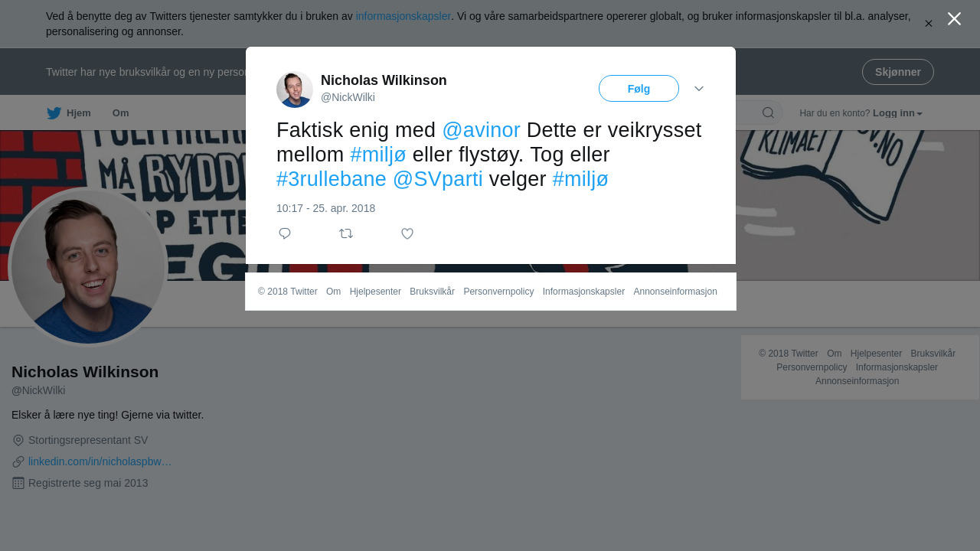The width and height of the screenshot is (980, 551).
Task: Open the Om menu item in the top bar
Action: (120, 113)
